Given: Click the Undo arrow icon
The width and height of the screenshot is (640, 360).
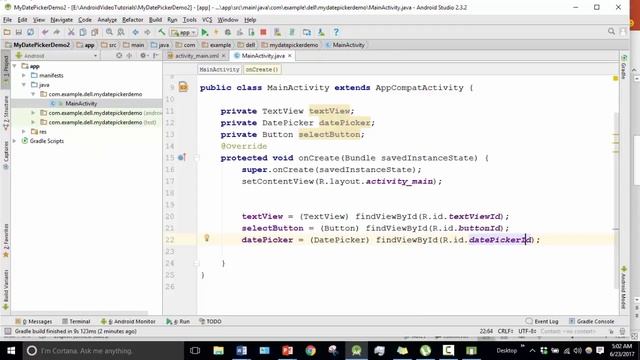Looking at the screenshot, I should 45,32.
